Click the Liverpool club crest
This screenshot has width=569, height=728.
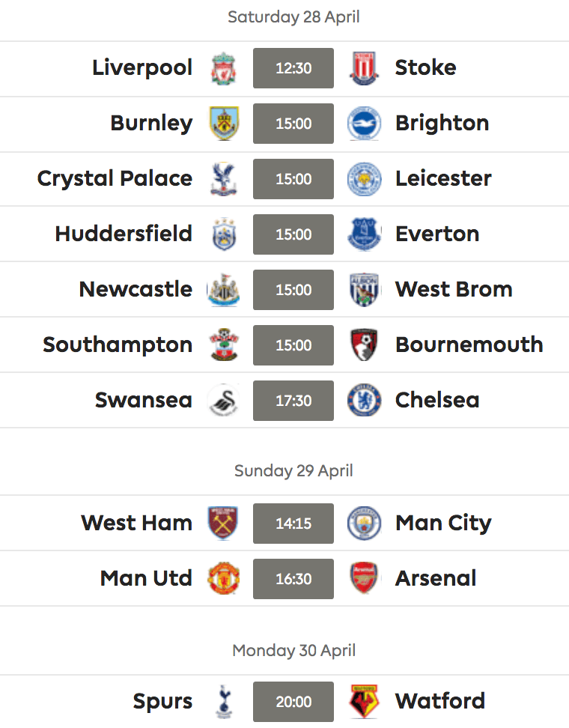click(x=224, y=68)
